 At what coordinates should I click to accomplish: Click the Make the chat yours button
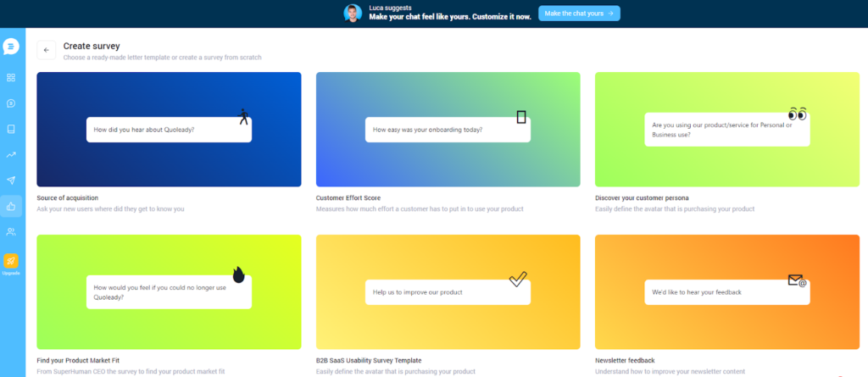[579, 14]
